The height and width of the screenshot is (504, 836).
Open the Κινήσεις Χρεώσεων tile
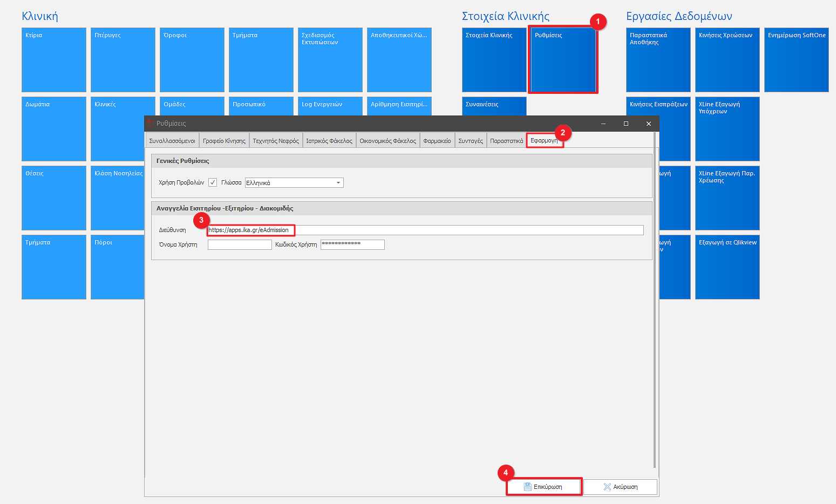[x=727, y=60]
